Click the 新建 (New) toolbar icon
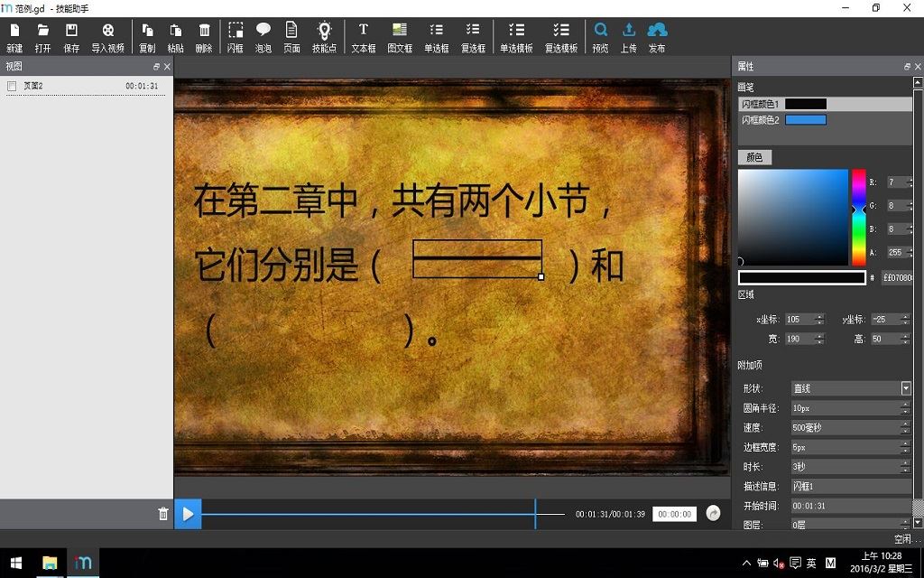 (14, 37)
